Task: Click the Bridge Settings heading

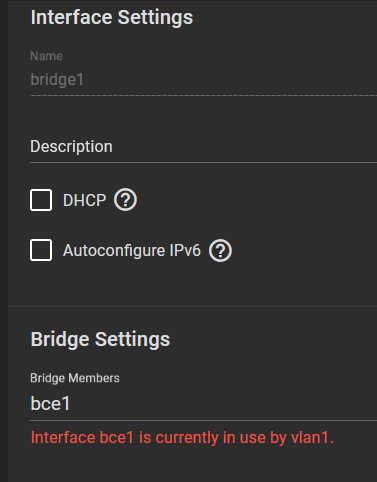Action: click(x=100, y=339)
